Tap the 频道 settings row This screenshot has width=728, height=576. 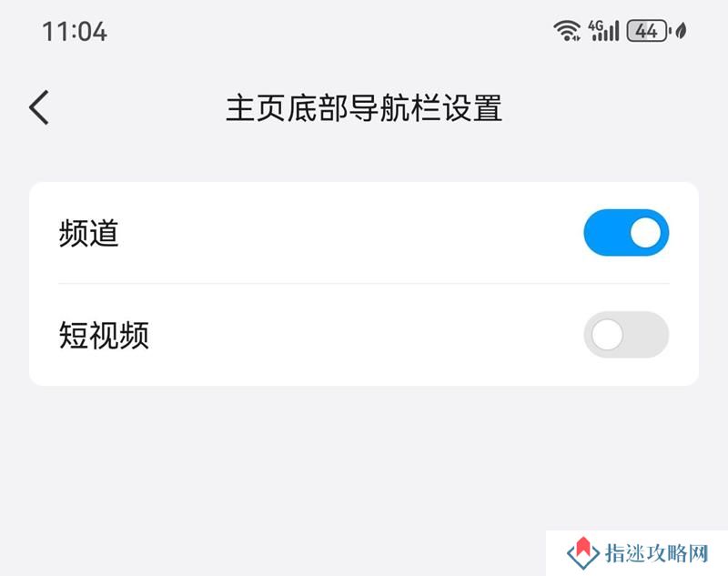pos(364,233)
